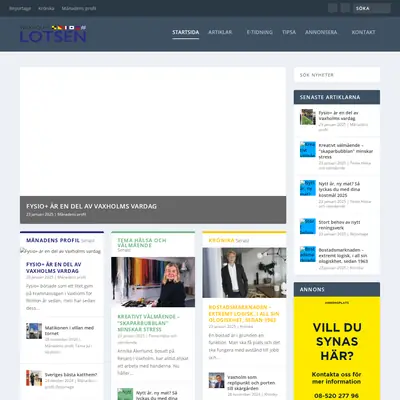The height and width of the screenshot is (400, 400).
Task: Open sidebar thumbnail for Fysio+ article
Action: point(308,117)
